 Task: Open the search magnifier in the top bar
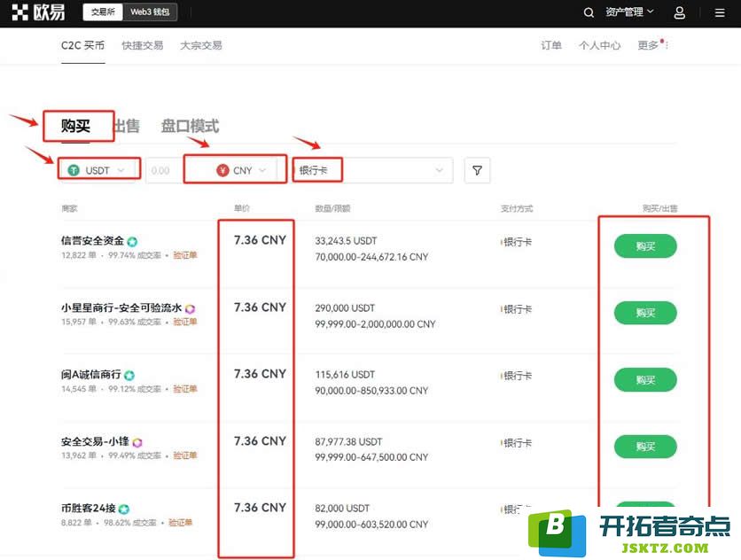pos(589,12)
